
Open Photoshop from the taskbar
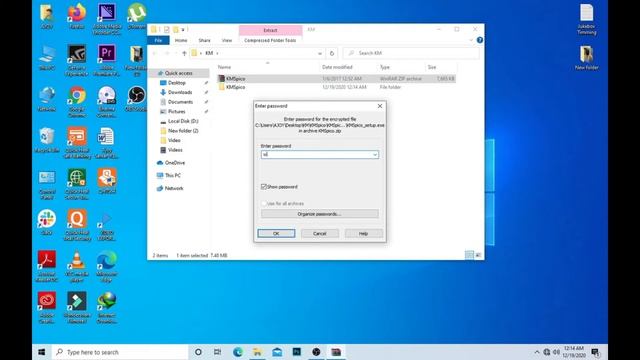[297, 351]
